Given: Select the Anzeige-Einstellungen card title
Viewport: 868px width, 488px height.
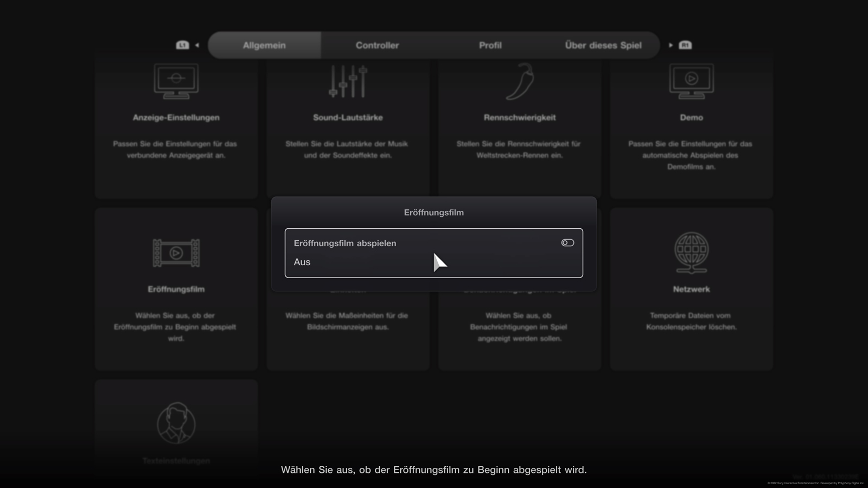Looking at the screenshot, I should [x=176, y=118].
